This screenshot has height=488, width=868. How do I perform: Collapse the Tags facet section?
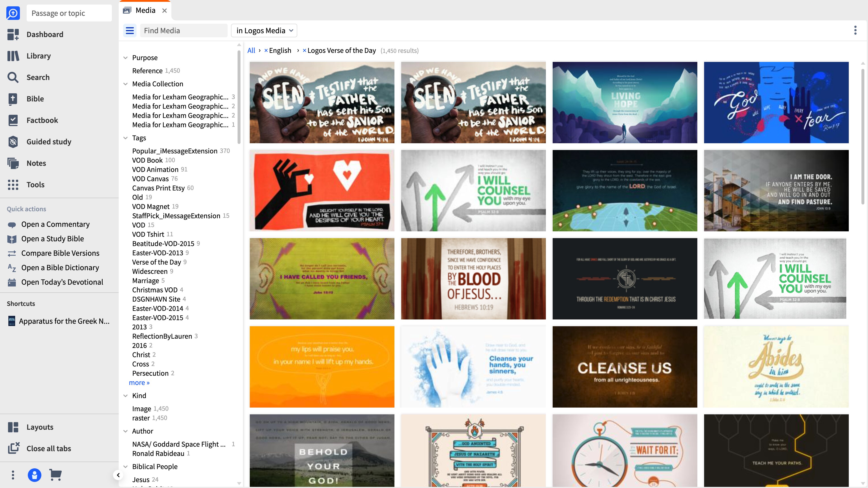[125, 138]
